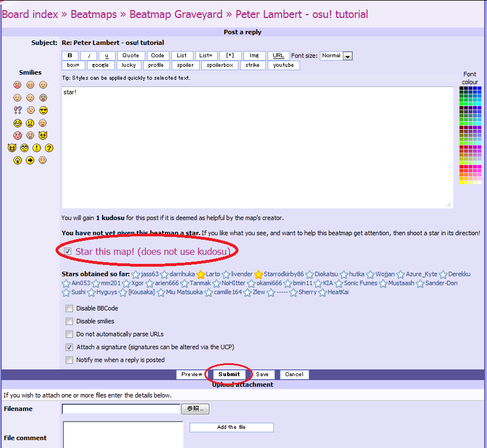Insert the crying tears smiley

(x=30, y=135)
